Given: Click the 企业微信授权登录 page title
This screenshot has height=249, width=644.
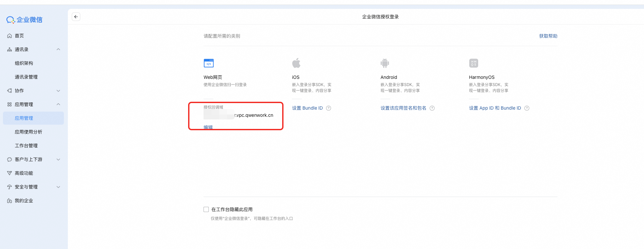Looking at the screenshot, I should coord(381,17).
